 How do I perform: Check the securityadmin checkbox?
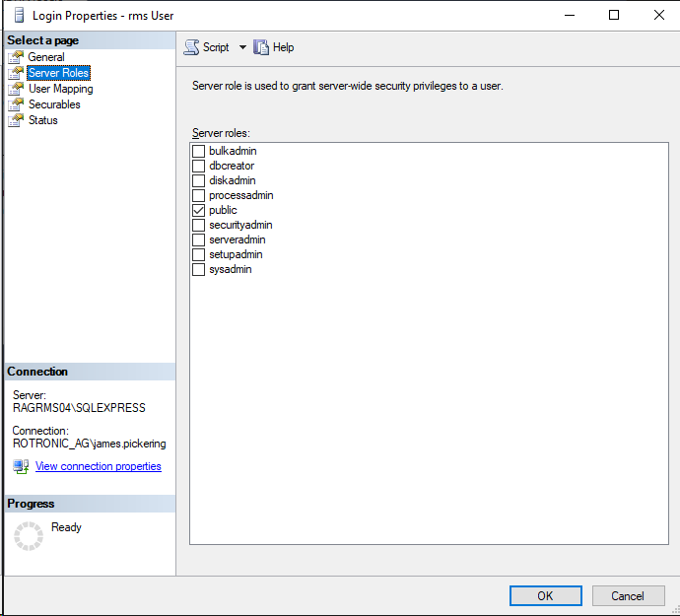(x=199, y=225)
